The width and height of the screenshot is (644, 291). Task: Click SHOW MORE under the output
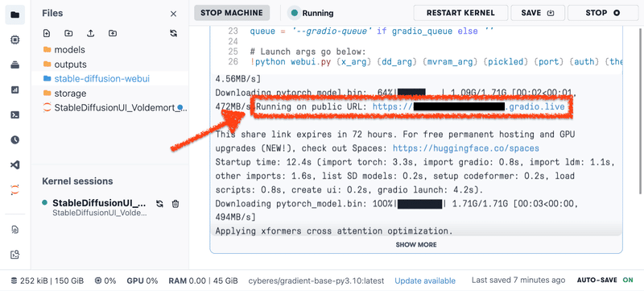click(x=416, y=244)
